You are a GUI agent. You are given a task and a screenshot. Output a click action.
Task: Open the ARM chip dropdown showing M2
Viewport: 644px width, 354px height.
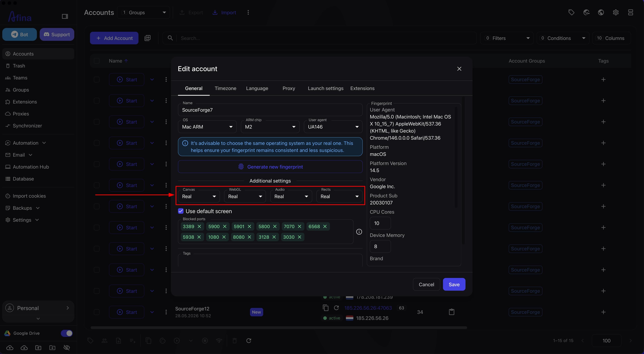pyautogui.click(x=270, y=127)
